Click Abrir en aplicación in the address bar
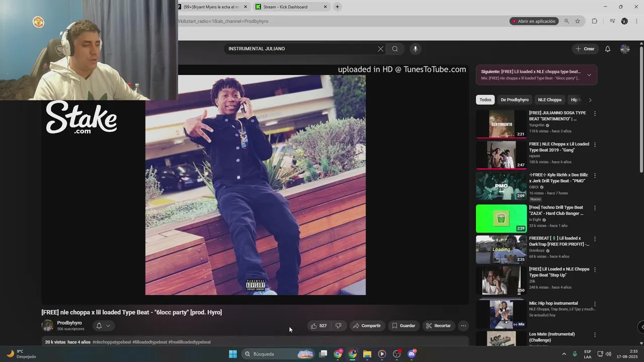This screenshot has width=644, height=362. click(x=533, y=21)
